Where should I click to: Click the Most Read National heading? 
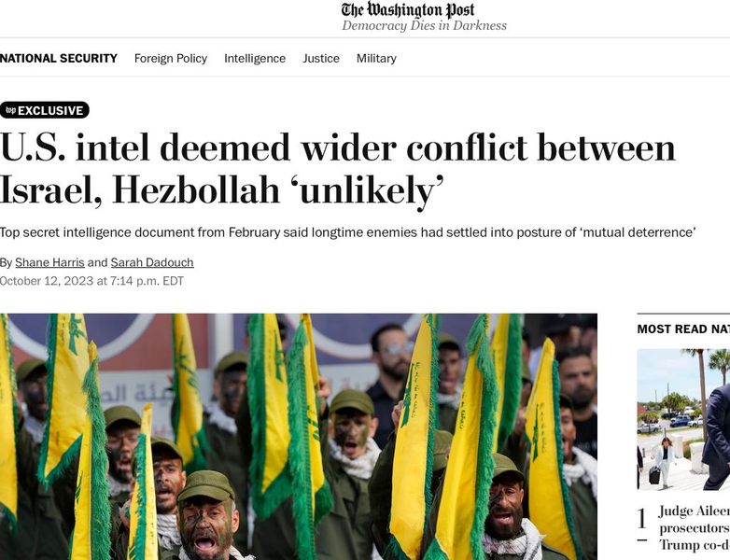[683, 329]
